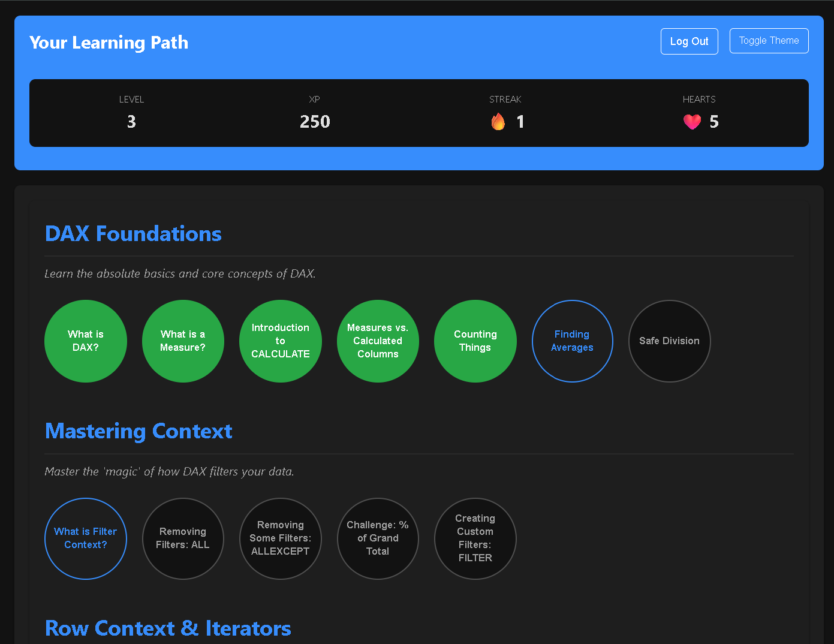The width and height of the screenshot is (834, 644).
Task: Open the highlighted 'Finding Averages' lesson
Action: 572,341
